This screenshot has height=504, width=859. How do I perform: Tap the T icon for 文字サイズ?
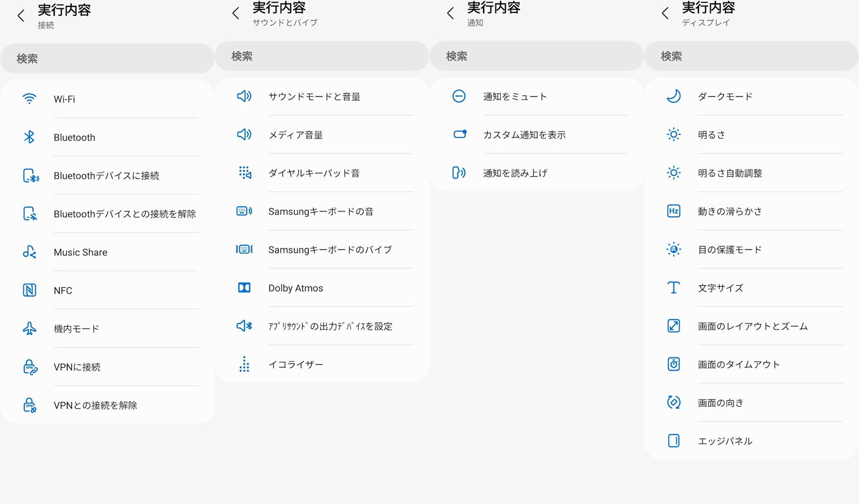(674, 287)
